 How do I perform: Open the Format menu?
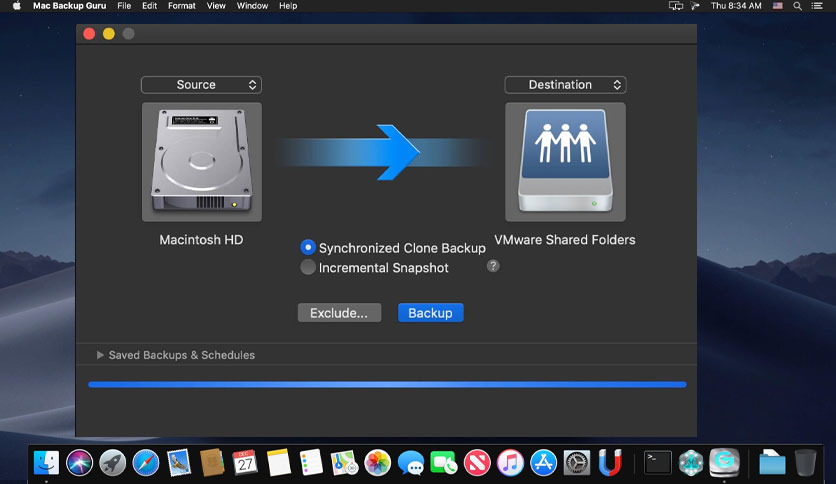point(182,6)
